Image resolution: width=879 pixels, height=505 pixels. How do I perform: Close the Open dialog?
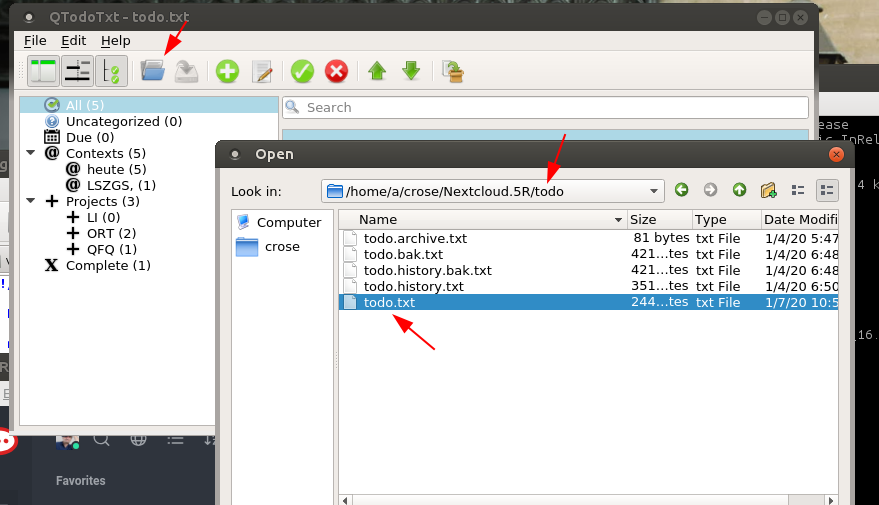point(836,154)
